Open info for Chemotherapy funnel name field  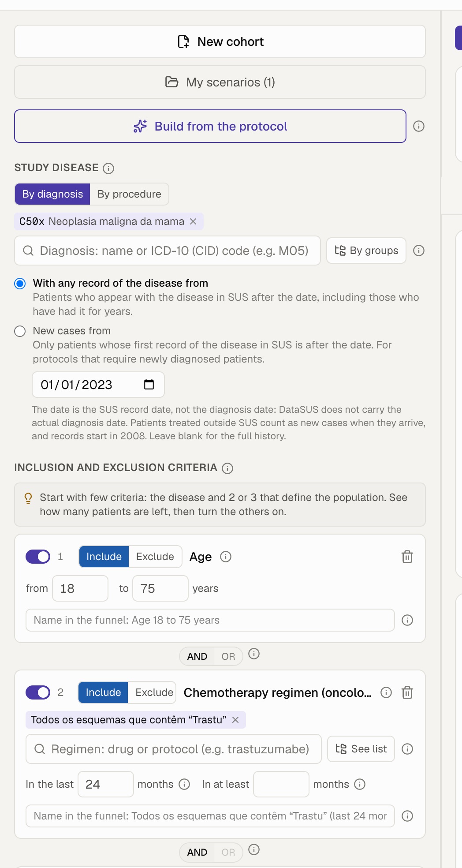(x=407, y=816)
